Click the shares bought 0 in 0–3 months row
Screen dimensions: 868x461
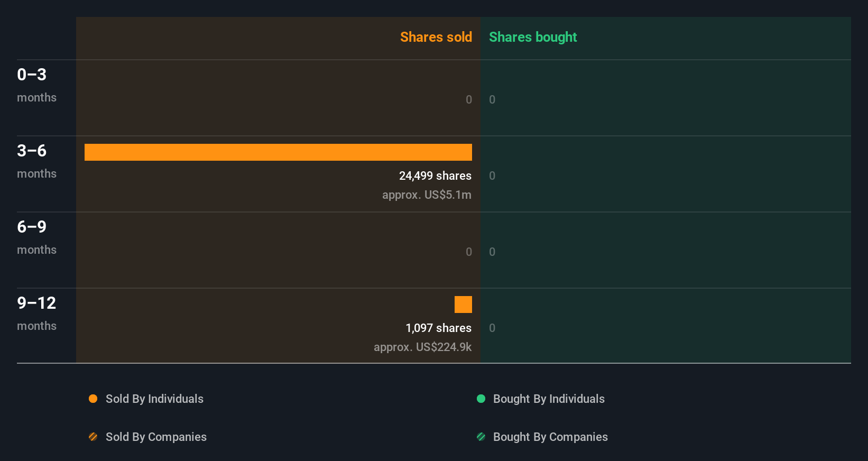coord(492,99)
